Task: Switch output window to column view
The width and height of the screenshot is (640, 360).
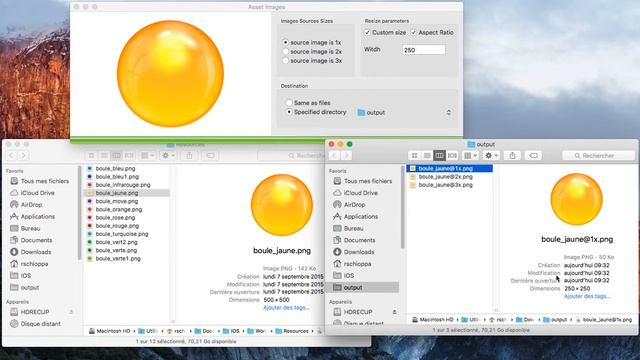Action: pos(439,156)
